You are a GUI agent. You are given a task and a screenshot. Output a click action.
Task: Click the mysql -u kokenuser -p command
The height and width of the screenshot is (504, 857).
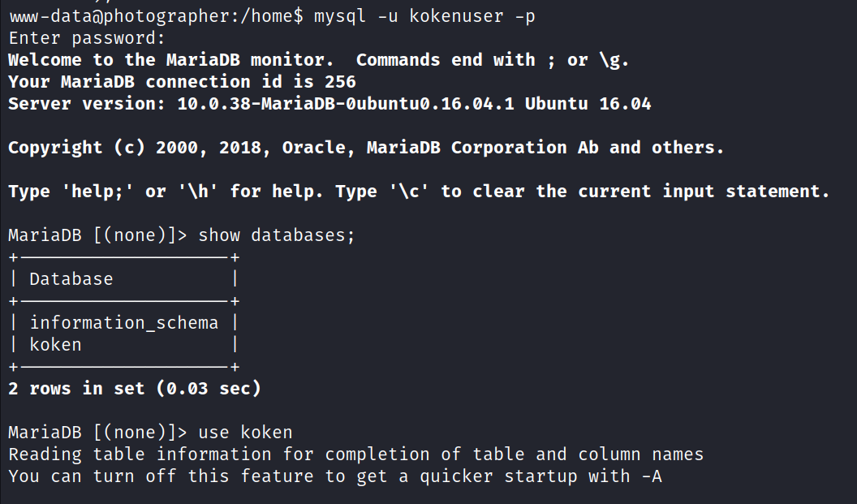(x=424, y=16)
